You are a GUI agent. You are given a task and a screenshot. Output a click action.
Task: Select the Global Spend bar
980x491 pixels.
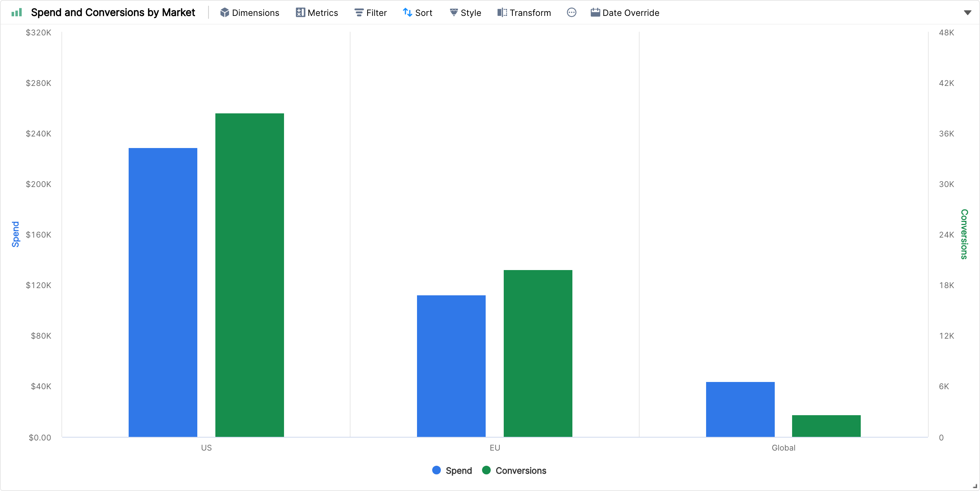740,409
